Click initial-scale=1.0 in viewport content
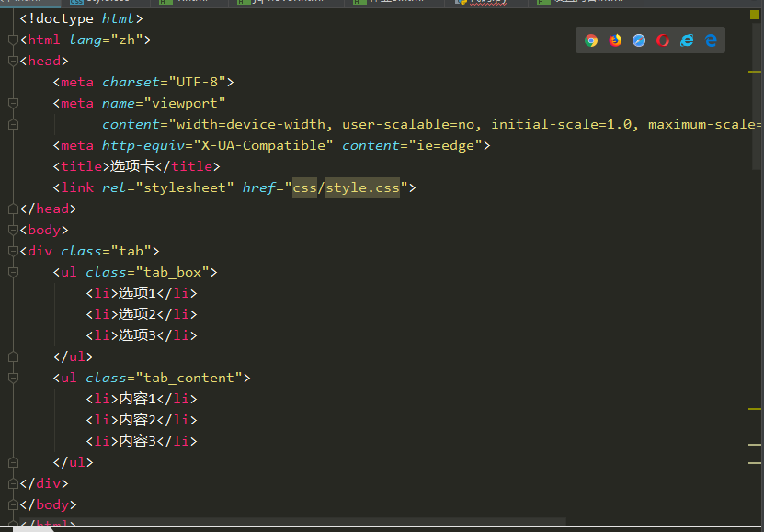The width and height of the screenshot is (764, 532). coord(561,124)
